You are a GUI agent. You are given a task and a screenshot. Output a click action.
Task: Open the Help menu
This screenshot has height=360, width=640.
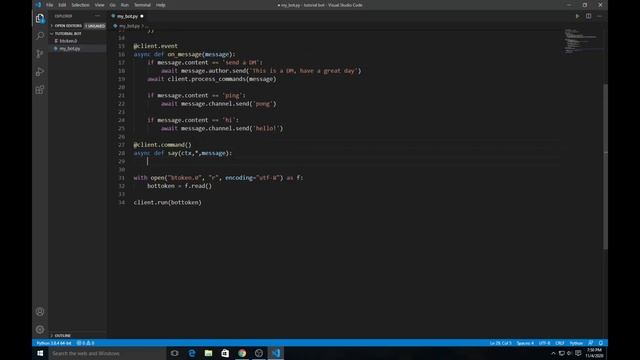(161, 5)
